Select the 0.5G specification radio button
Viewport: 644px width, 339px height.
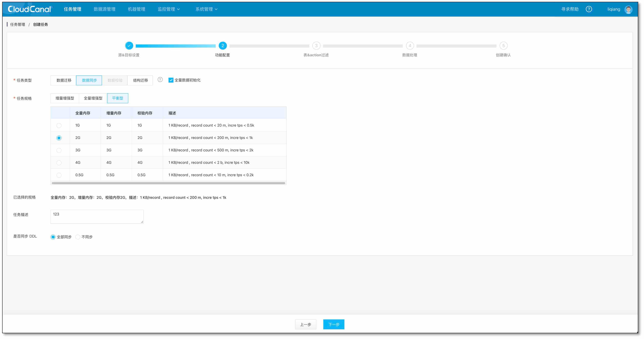59,175
